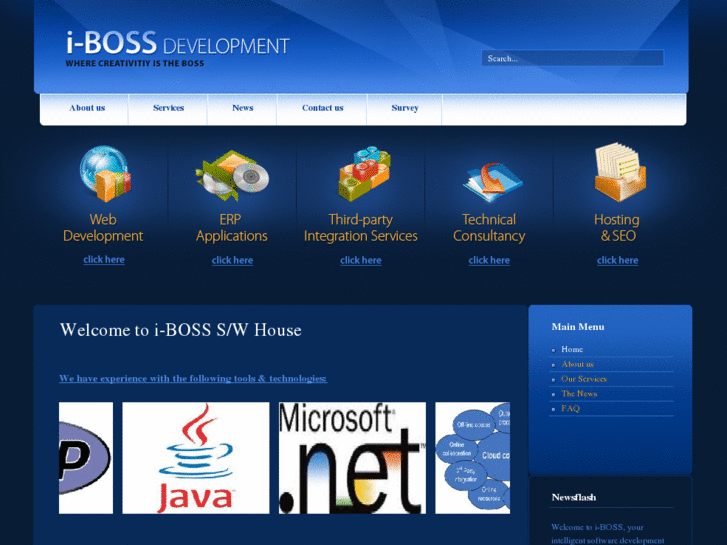Screen dimensions: 727x545
Task: Click the partially visible PHP logo thumbnail
Action: (x=86, y=458)
